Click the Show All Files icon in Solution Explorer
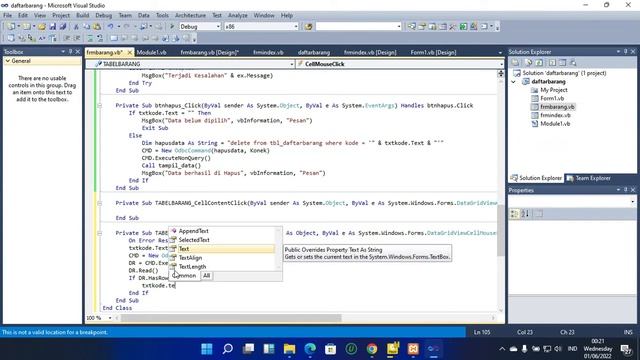Image resolution: width=640 pixels, height=360 pixels. pyautogui.click(x=529, y=62)
